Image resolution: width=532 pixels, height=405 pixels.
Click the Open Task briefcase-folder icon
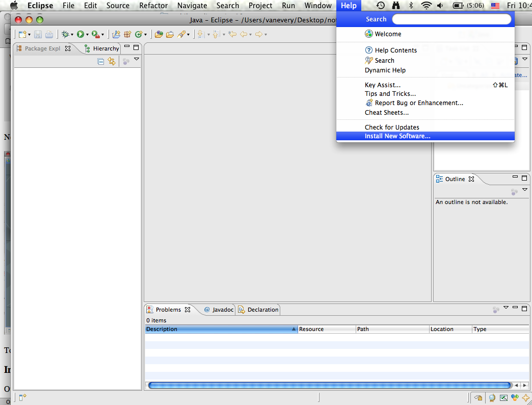170,34
